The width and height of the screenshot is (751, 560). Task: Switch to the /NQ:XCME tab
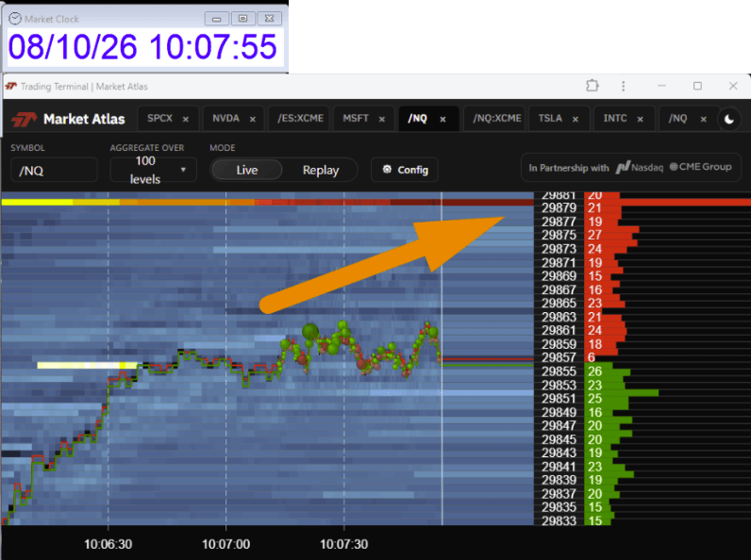click(x=496, y=118)
